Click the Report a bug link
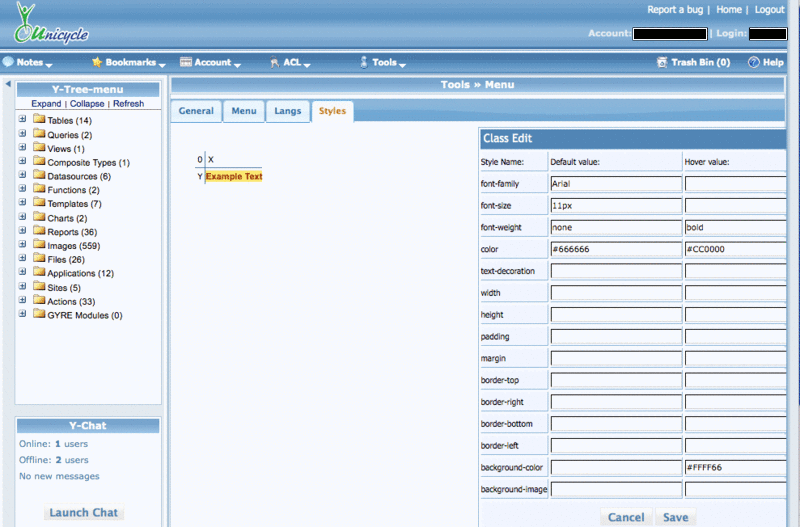This screenshot has height=527, width=800. point(676,10)
